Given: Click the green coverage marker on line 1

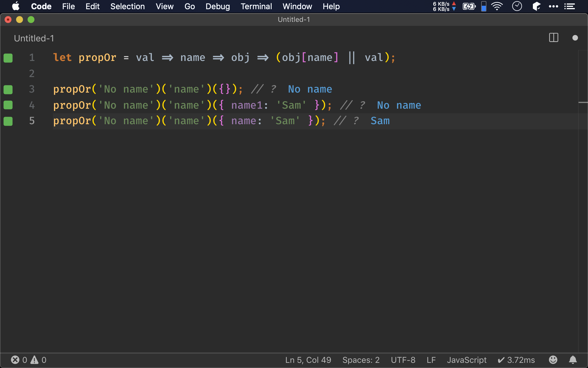Looking at the screenshot, I should pyautogui.click(x=8, y=58).
